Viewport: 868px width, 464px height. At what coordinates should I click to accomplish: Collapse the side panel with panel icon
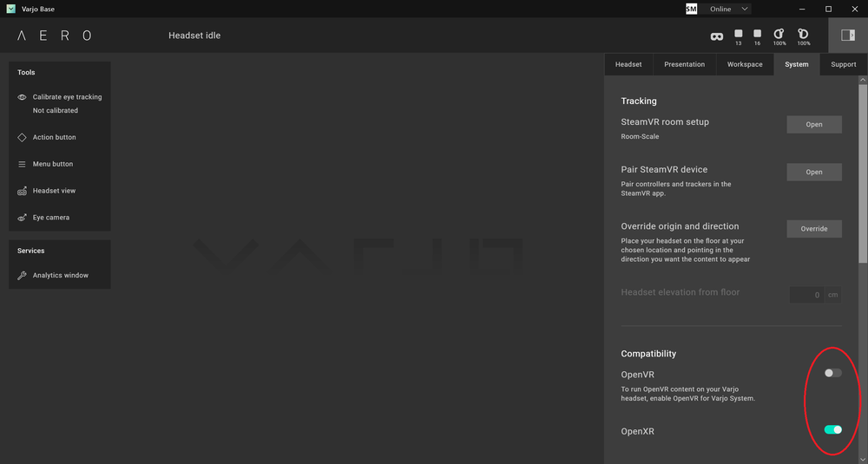[847, 35]
